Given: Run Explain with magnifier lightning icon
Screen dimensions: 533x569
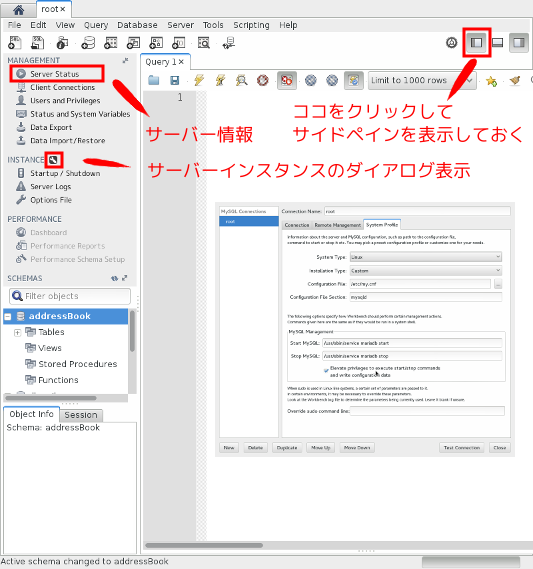Looking at the screenshot, I should (x=241, y=80).
